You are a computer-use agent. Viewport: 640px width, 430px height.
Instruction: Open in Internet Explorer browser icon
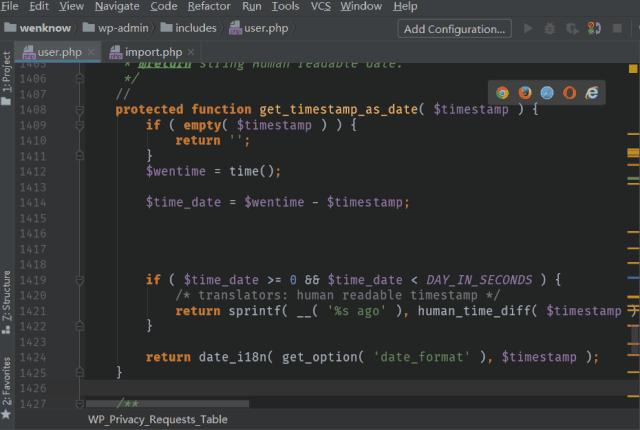point(592,93)
